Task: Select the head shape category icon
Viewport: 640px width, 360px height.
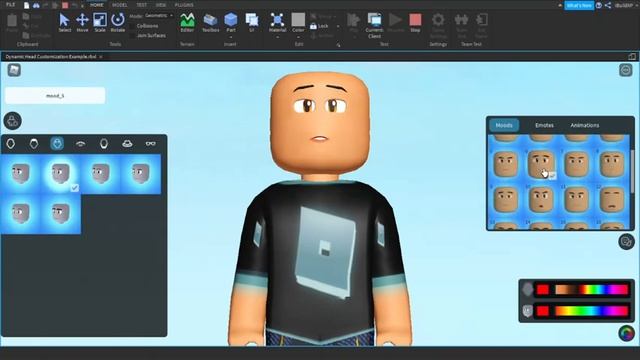Action: point(11,144)
